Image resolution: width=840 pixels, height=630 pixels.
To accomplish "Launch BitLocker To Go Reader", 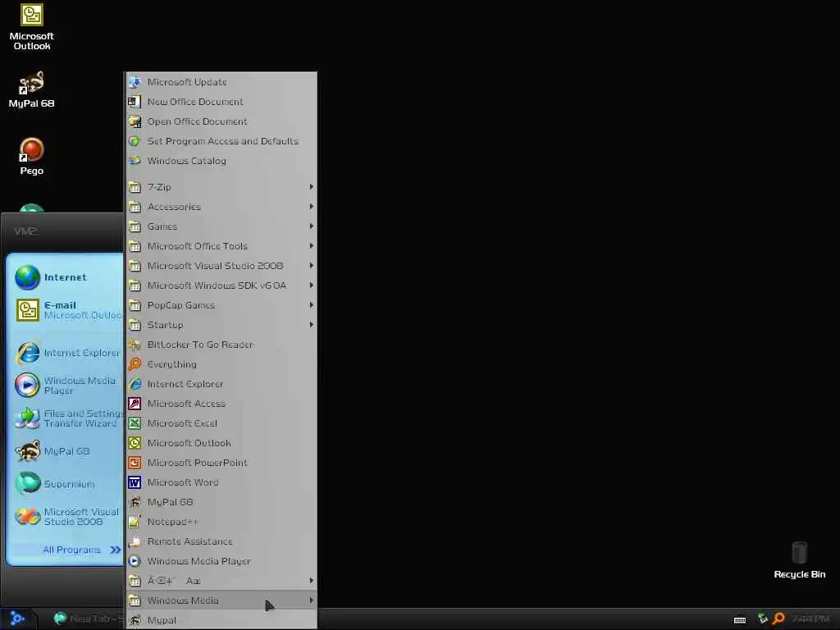I will pyautogui.click(x=221, y=345).
